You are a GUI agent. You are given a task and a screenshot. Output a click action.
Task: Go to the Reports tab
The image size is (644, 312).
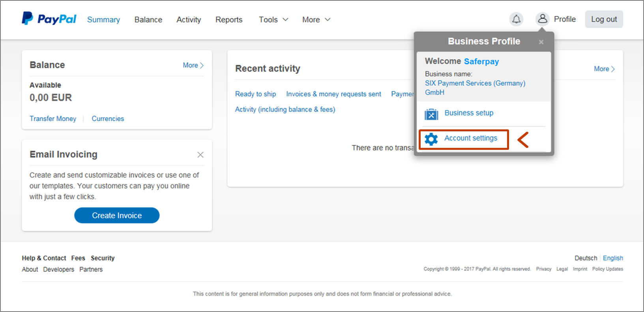229,19
